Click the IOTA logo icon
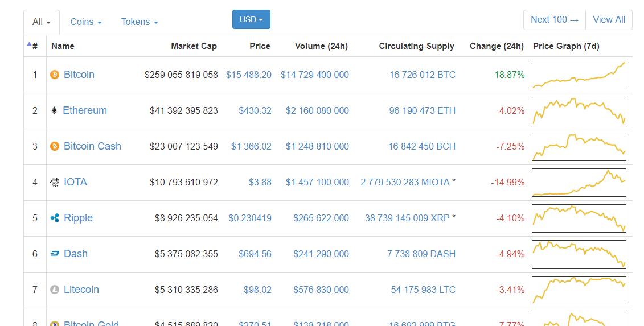 coord(55,182)
